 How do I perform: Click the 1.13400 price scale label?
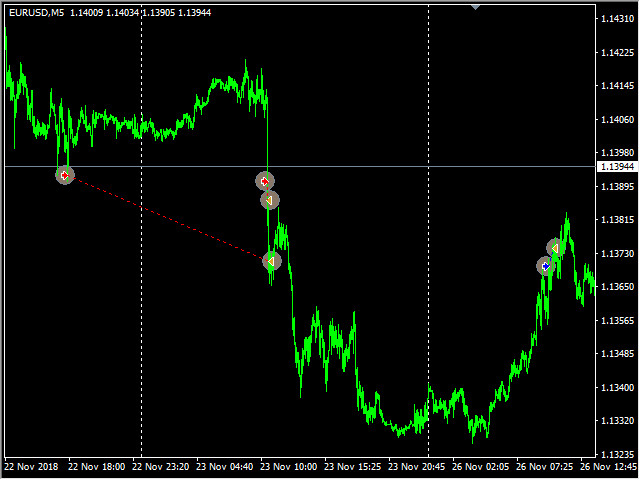pos(618,387)
